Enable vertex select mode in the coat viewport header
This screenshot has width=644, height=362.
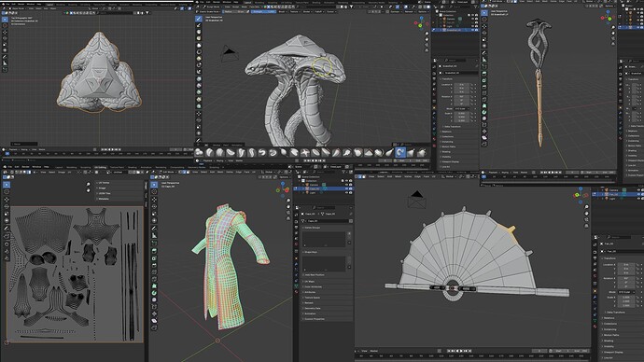click(180, 173)
